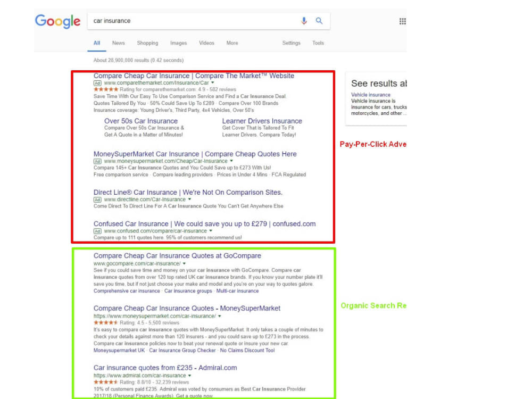532x399 pixels.
Task: Click comparethemarket star rating
Action: coord(106,89)
